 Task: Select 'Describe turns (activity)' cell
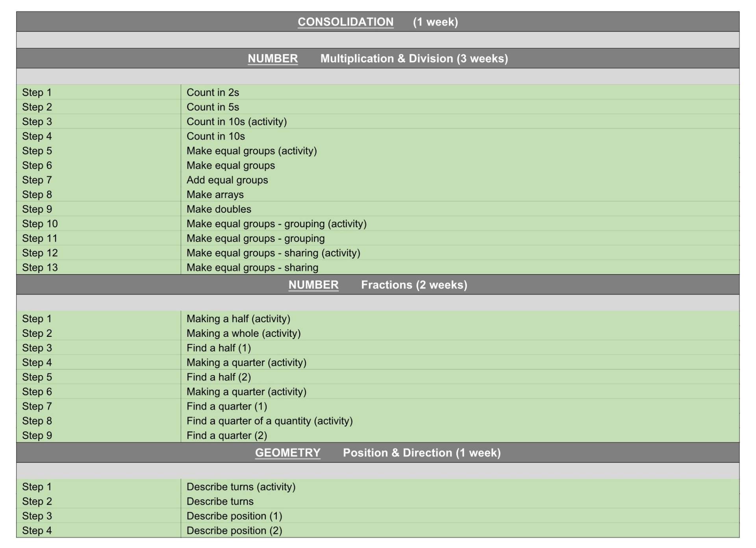(241, 487)
